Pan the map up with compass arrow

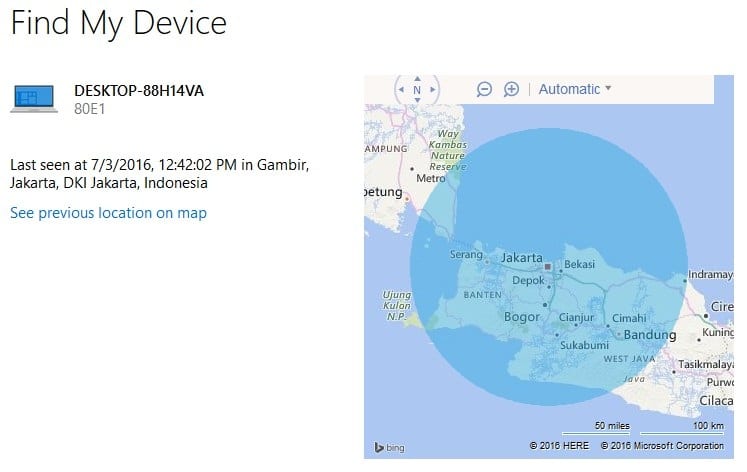coord(417,79)
